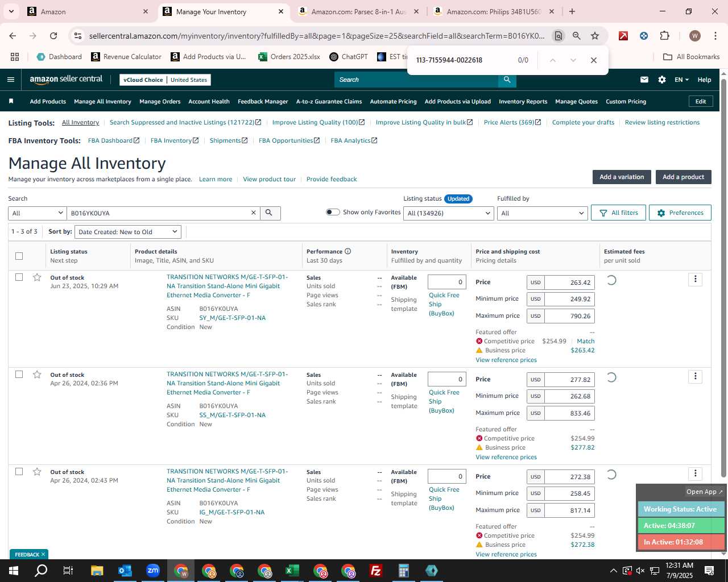Click the inventory search magnifier button

270,213
